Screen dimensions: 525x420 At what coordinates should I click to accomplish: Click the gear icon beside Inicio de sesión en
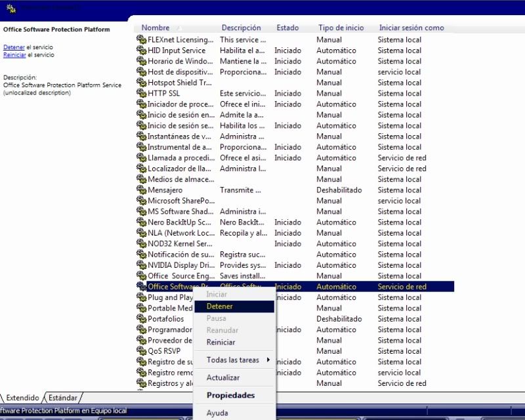coord(141,115)
